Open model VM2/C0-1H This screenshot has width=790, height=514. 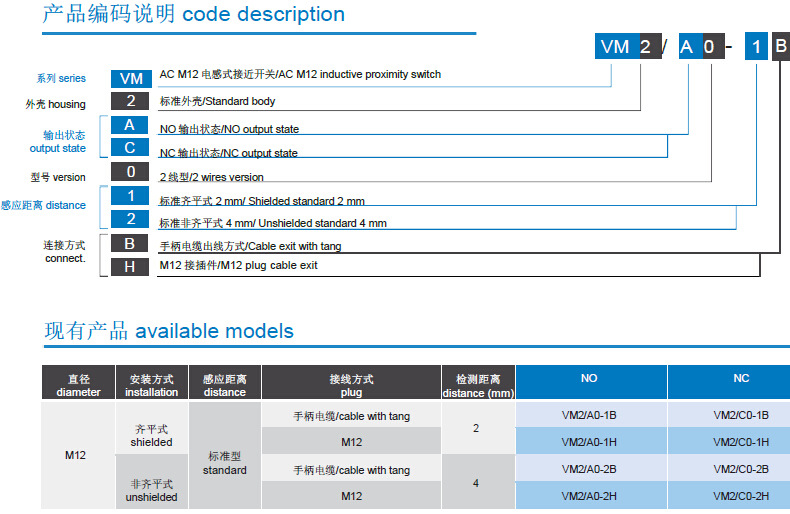[741, 442]
